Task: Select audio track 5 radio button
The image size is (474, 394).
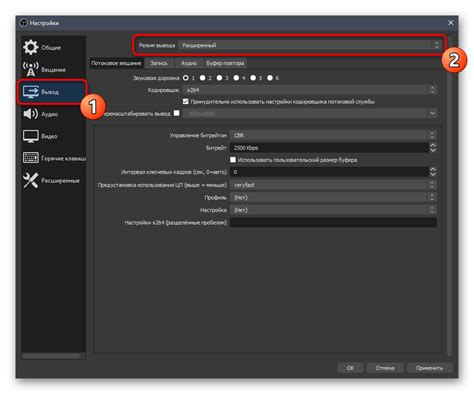Action: coord(253,78)
